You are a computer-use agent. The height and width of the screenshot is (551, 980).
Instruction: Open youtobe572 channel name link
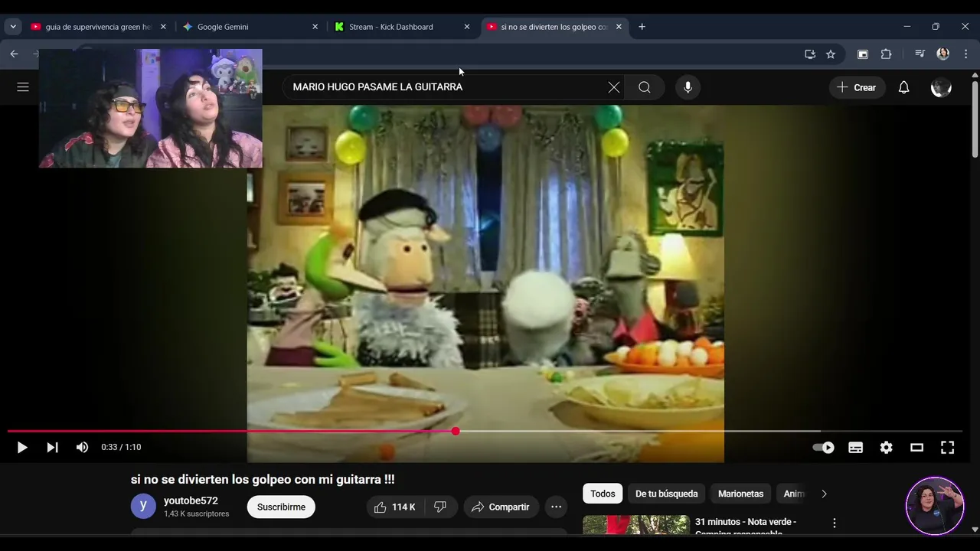[191, 500]
